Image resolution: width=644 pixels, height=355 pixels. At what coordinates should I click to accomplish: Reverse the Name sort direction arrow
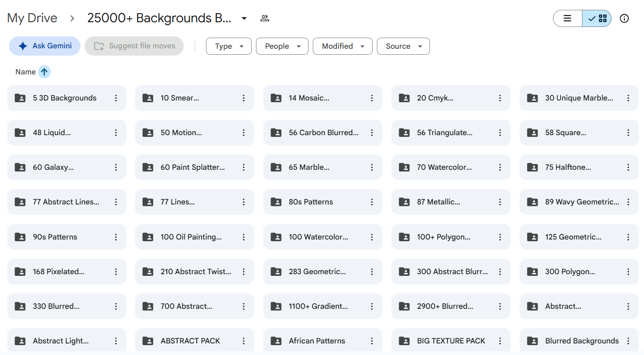[44, 72]
